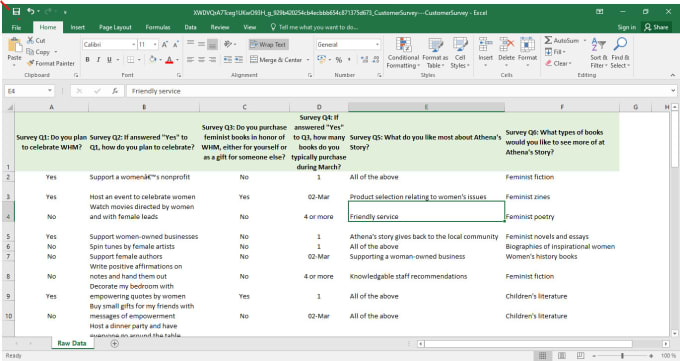
Task: Open the Clear dropdown
Action: pos(559,63)
